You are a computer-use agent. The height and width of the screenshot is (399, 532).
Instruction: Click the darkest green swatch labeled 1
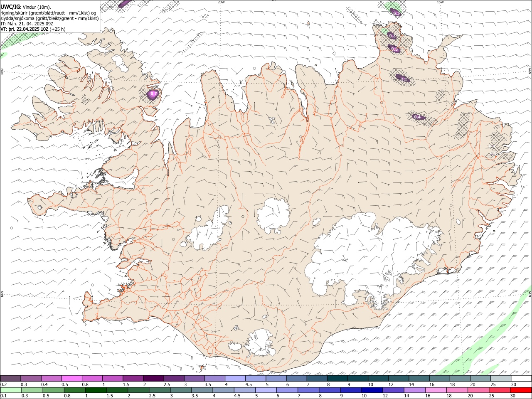(96, 390)
